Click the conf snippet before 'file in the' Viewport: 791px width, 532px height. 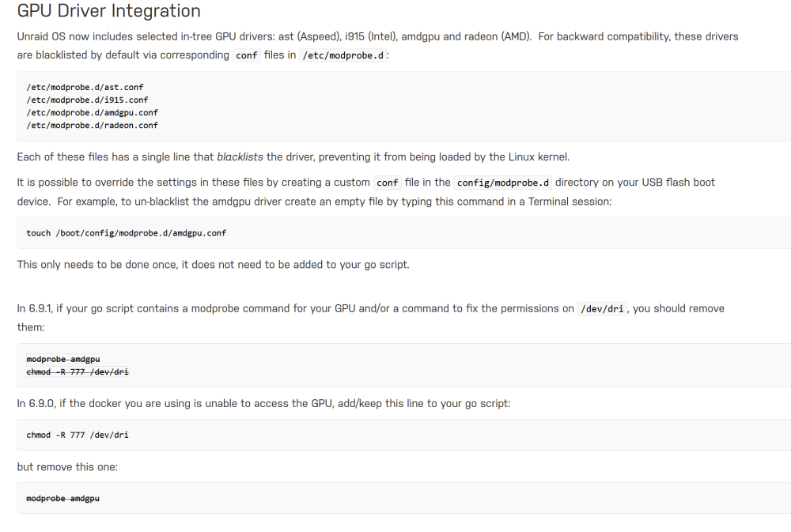tap(388, 183)
